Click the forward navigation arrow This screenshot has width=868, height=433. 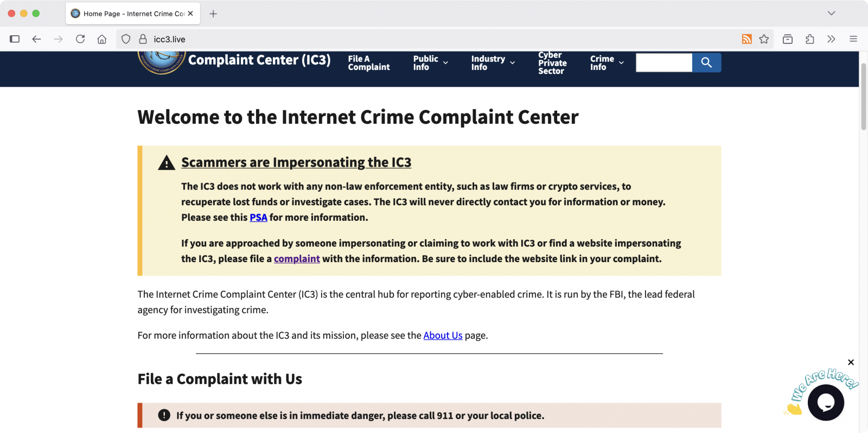tap(58, 39)
